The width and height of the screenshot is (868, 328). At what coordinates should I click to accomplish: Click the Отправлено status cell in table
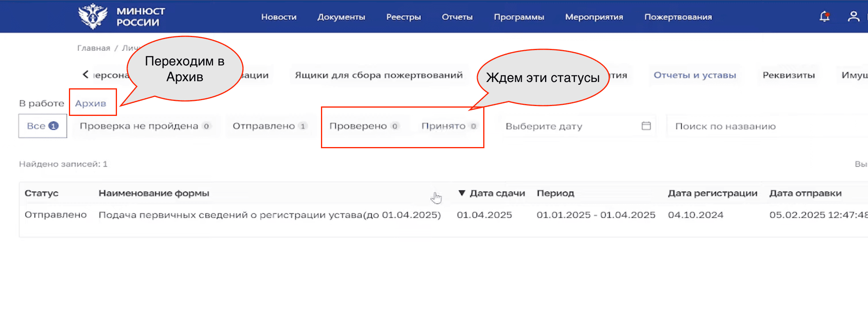point(56,215)
